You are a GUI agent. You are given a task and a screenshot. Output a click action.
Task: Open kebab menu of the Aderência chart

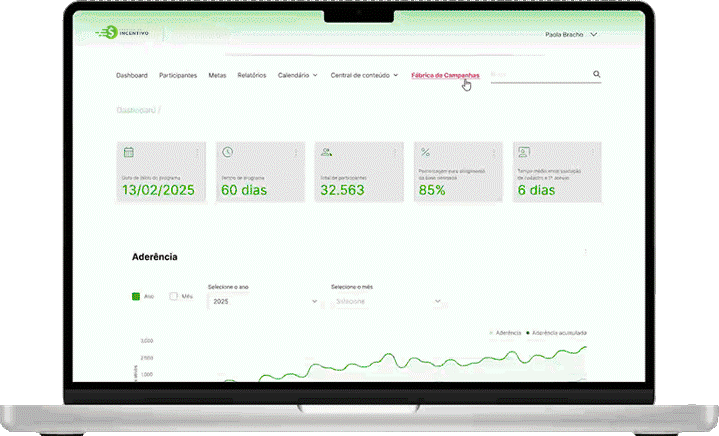point(586,253)
